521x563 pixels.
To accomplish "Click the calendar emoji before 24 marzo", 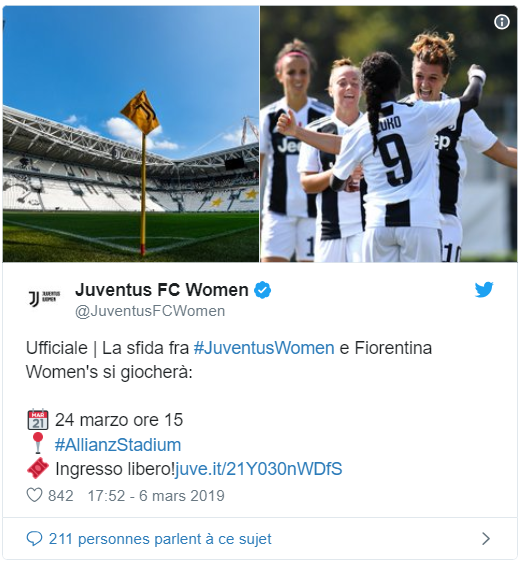I will pyautogui.click(x=38, y=419).
